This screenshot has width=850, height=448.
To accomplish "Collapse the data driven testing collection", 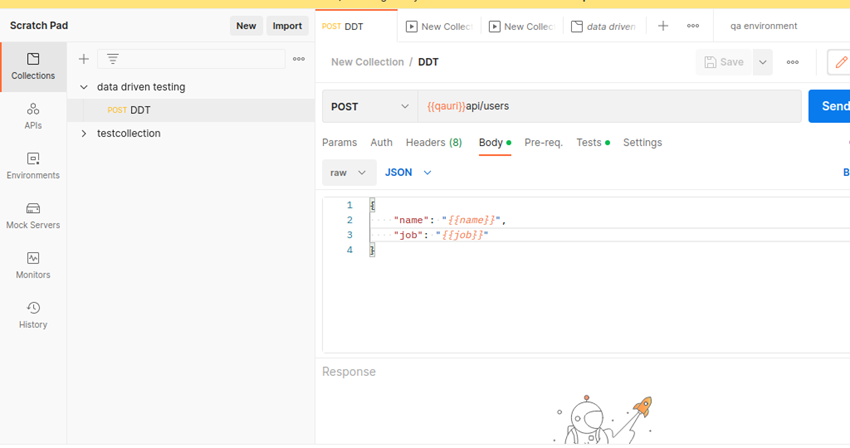I will click(83, 87).
